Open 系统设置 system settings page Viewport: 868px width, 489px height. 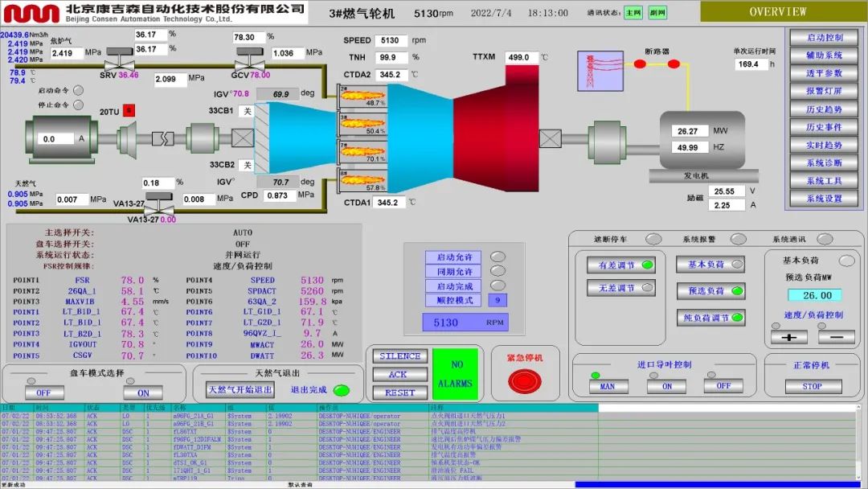pos(824,199)
